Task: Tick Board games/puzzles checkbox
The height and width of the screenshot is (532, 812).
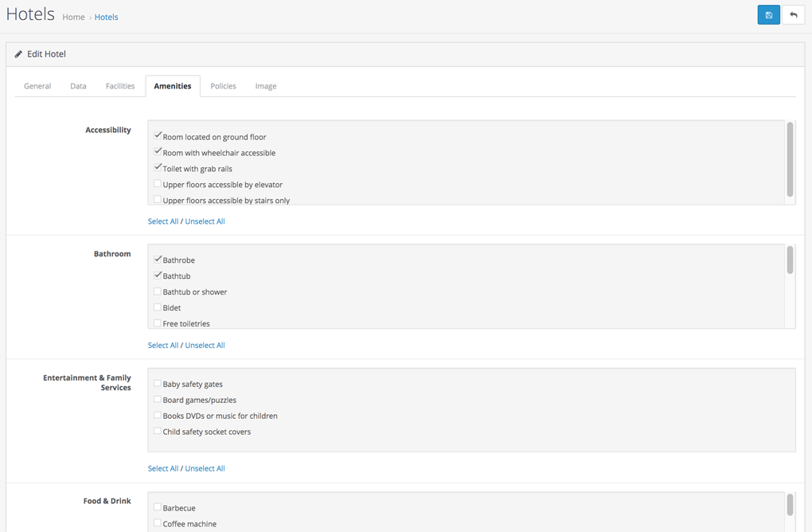Action: tap(158, 399)
